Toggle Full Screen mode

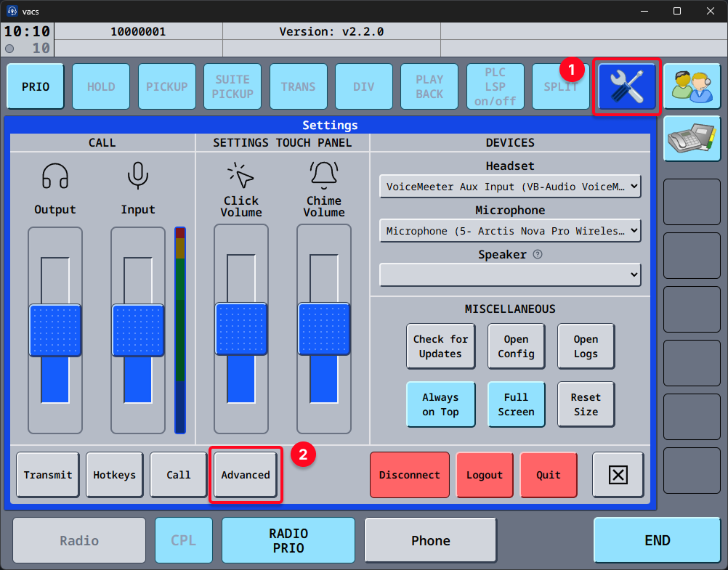point(516,404)
